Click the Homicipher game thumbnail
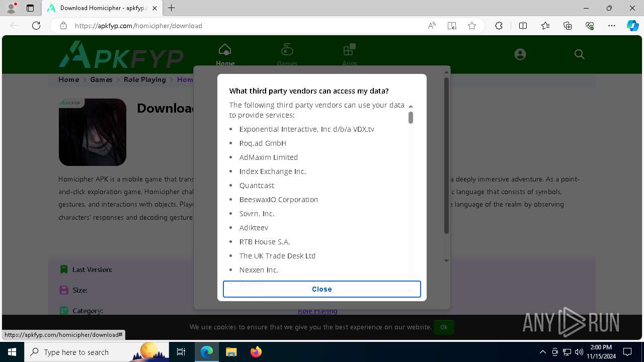Viewport: 644px width, 362px height. point(93,132)
